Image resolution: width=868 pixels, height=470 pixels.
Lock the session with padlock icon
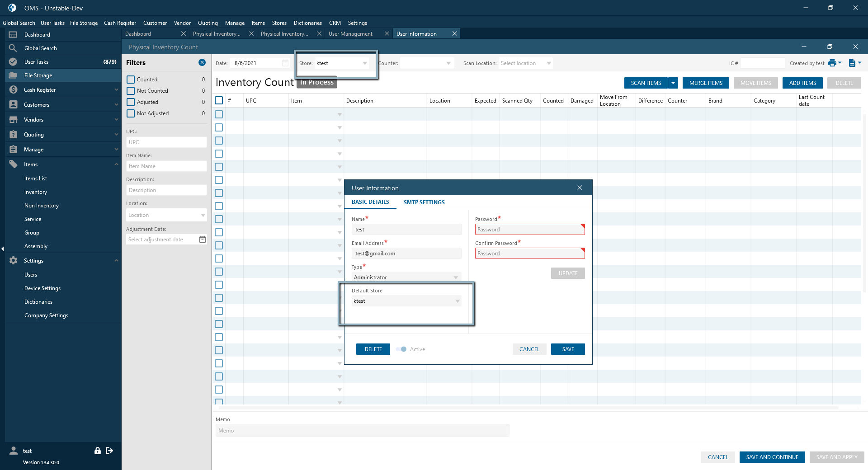[97, 451]
